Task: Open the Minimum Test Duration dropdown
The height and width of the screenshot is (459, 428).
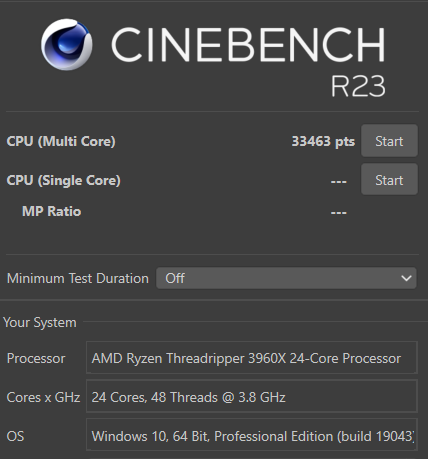Action: click(x=286, y=278)
